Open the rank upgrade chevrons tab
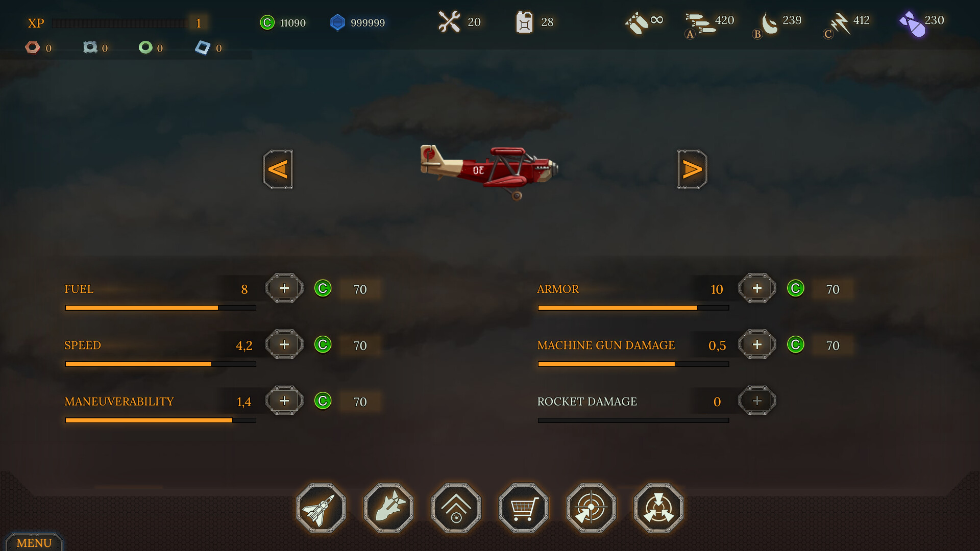Screen dimensions: 980x551 click(456, 508)
